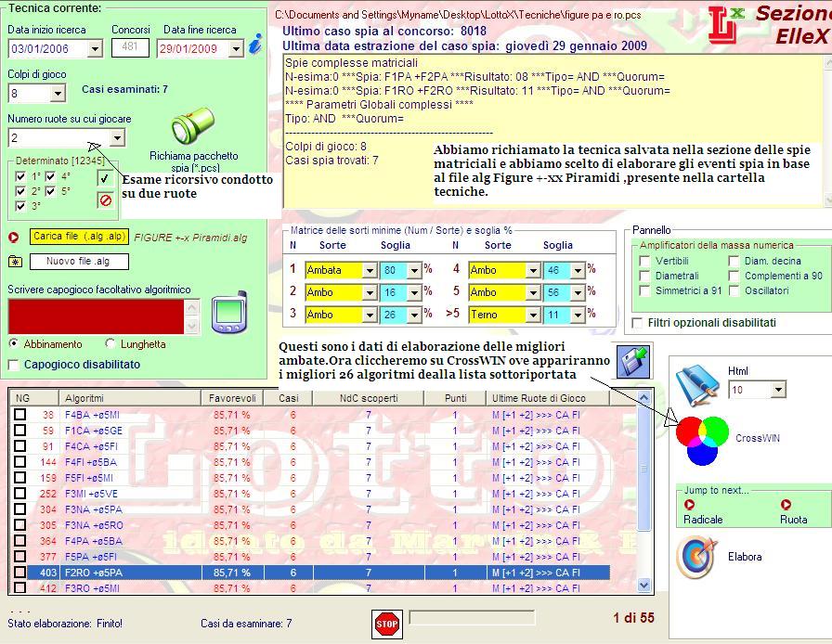Viewport: 832px width, 644px height.
Task: Open the Colpi di gioco dropdown
Action: (x=58, y=94)
